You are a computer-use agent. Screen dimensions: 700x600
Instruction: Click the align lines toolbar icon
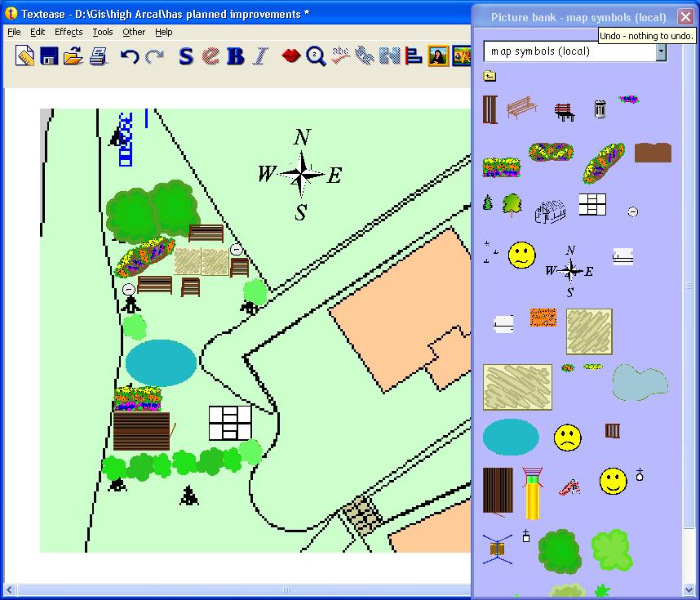(x=414, y=56)
